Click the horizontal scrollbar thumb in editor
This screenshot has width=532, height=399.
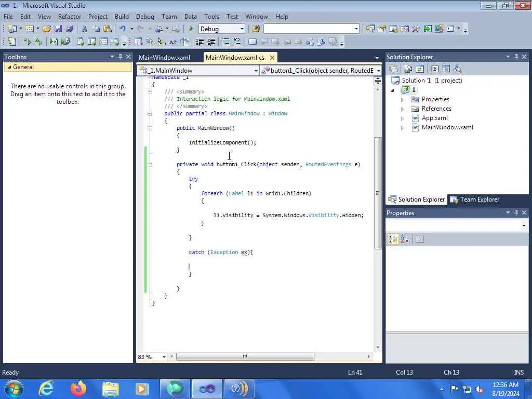click(x=245, y=356)
